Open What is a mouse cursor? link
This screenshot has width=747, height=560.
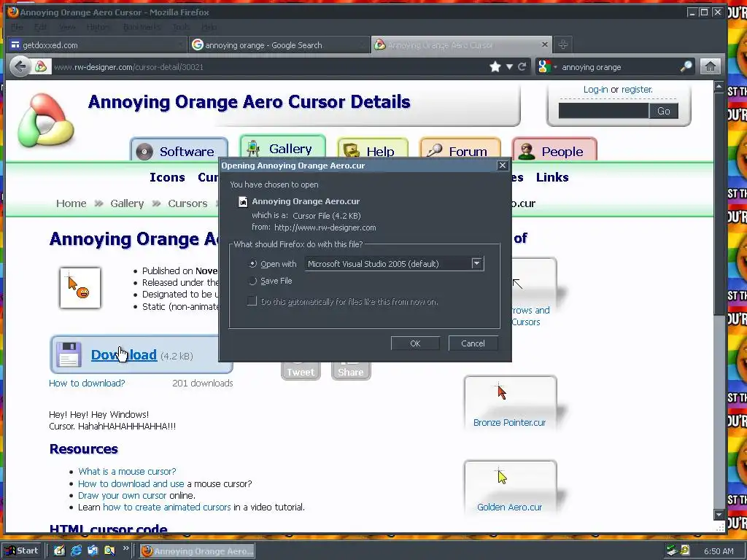point(127,472)
